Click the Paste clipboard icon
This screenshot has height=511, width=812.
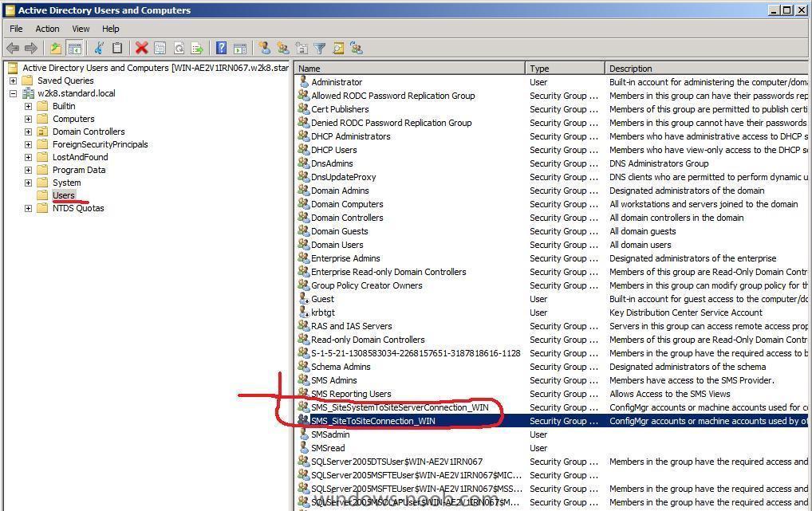(x=117, y=49)
